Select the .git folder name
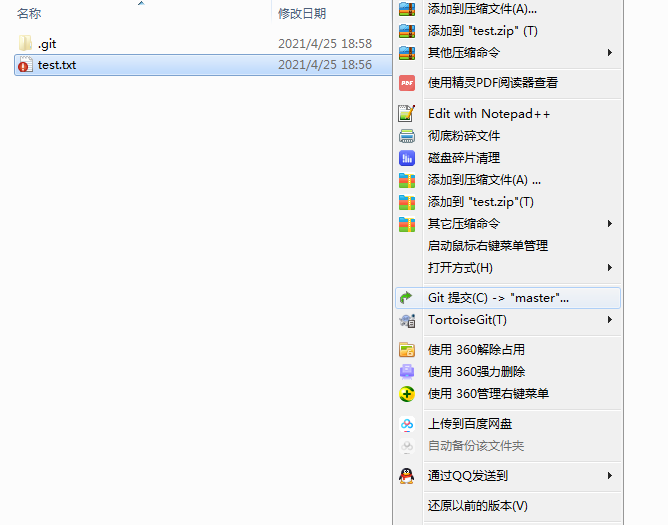 (x=47, y=44)
